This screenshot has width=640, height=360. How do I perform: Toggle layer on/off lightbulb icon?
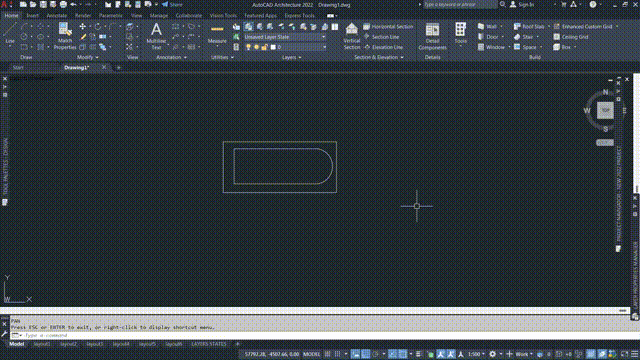[248, 47]
